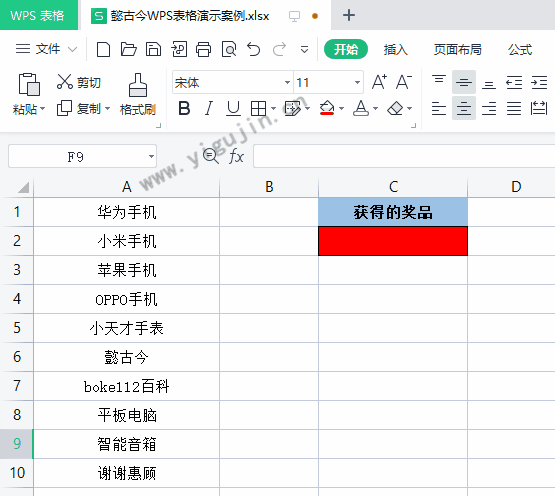Toggle justify alignment

point(514,108)
